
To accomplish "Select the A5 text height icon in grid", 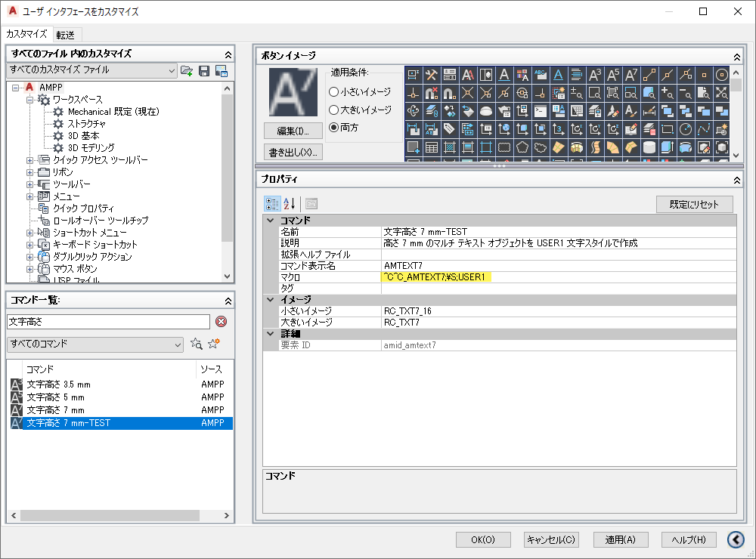I will (613, 75).
